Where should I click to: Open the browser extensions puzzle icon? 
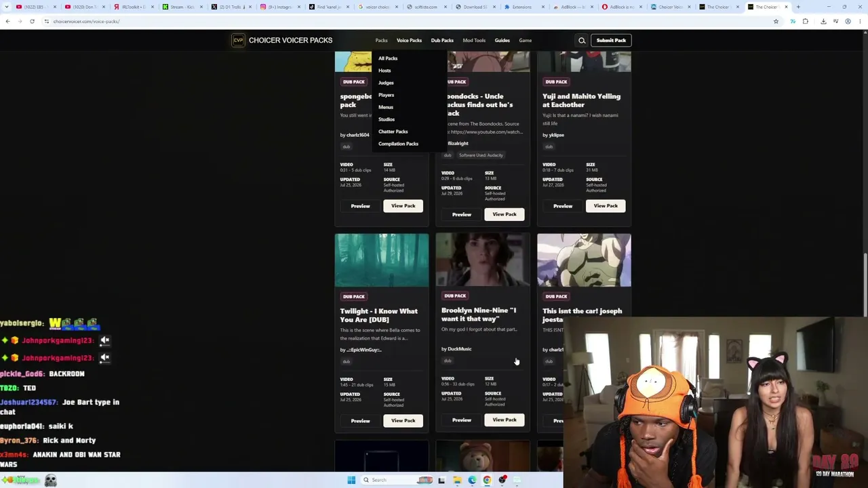click(806, 22)
